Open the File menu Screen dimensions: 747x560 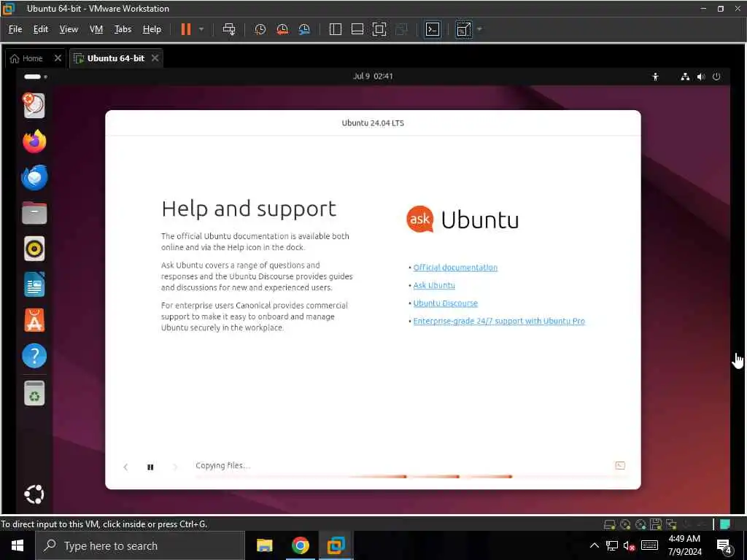[x=15, y=29]
